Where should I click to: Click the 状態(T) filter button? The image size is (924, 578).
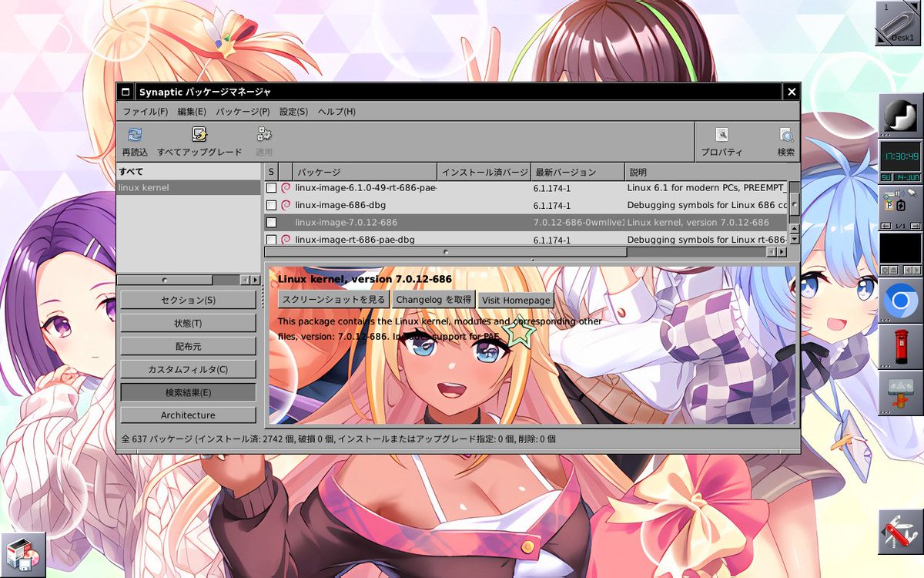[188, 323]
